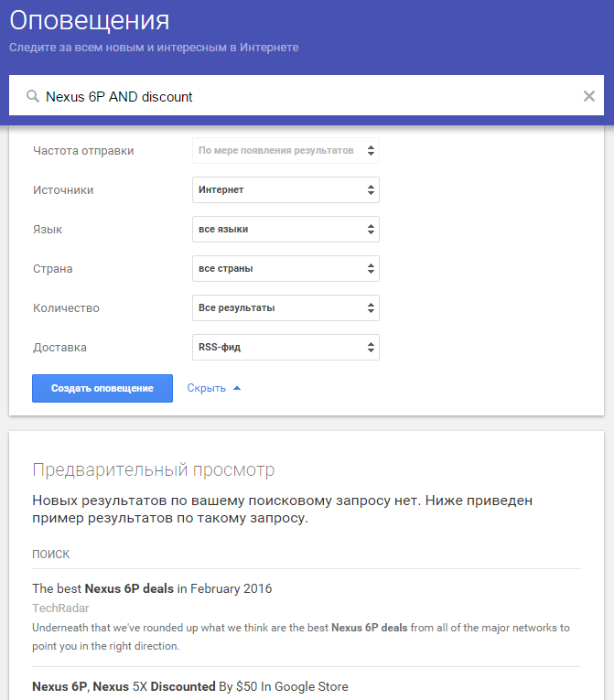Open 'Nexus 6P, Nexus 5X Discounted By $50' result
The width and height of the screenshot is (614, 700).
190,686
